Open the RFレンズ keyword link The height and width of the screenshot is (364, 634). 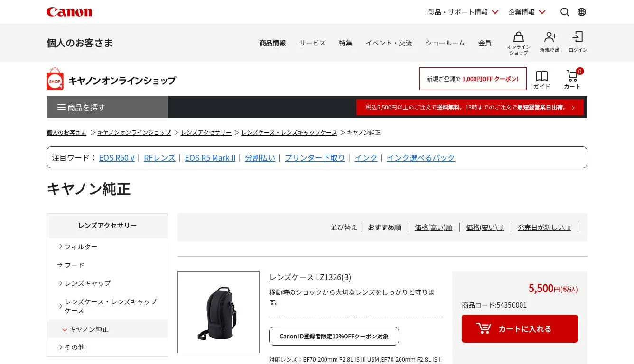pos(159,158)
